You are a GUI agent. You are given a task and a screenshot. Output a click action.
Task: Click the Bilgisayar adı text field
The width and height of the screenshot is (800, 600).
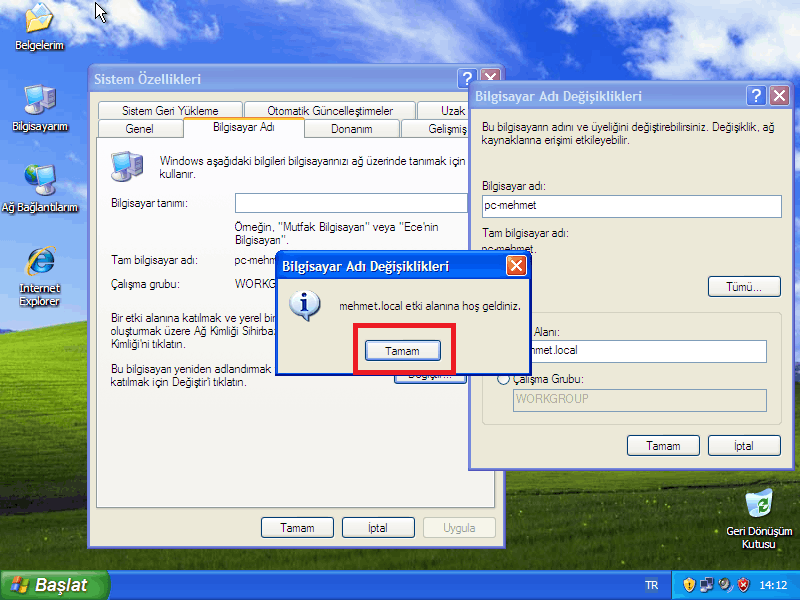tap(630, 206)
